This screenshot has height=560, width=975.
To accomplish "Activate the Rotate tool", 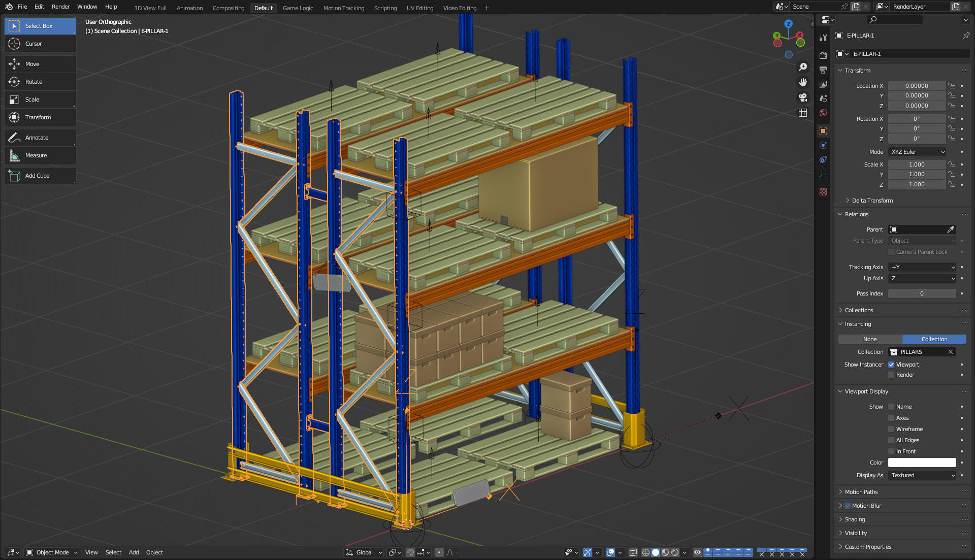I will coord(40,82).
